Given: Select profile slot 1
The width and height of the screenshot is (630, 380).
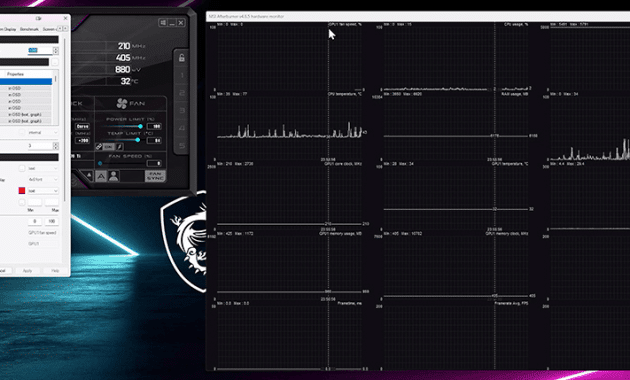Looking at the screenshot, I should tap(182, 76).
